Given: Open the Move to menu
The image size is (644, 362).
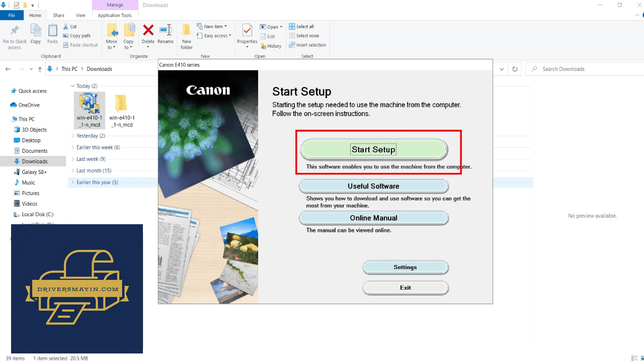Looking at the screenshot, I should coord(112,37).
